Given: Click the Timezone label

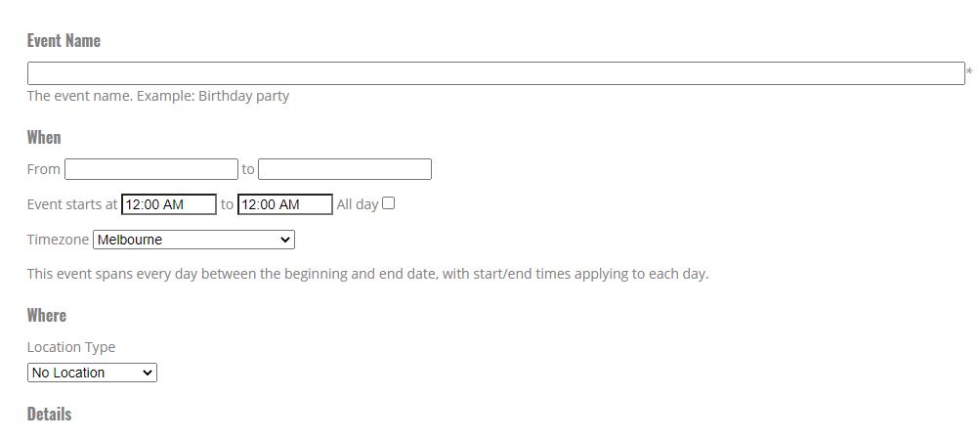Looking at the screenshot, I should [x=58, y=240].
